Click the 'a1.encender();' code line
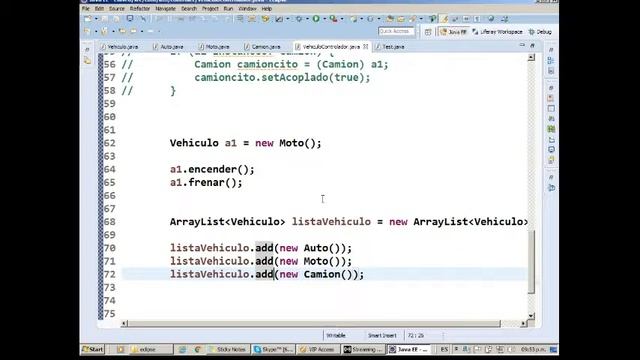 tap(212, 169)
